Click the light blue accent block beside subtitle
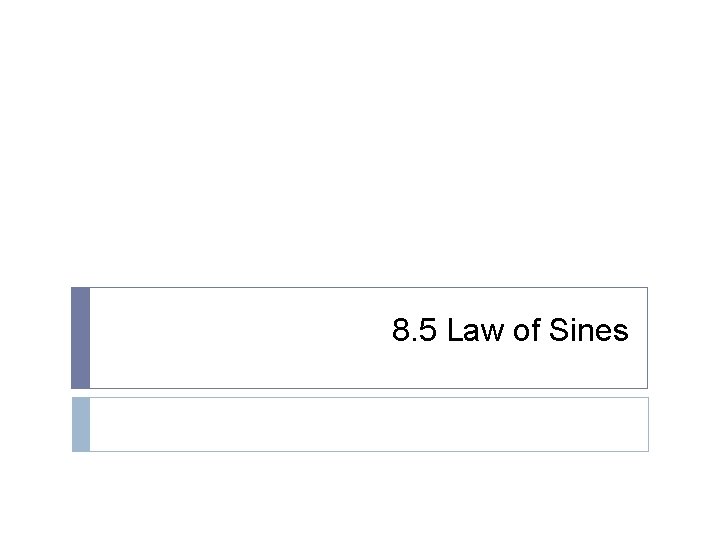The height and width of the screenshot is (540, 720). click(81, 424)
